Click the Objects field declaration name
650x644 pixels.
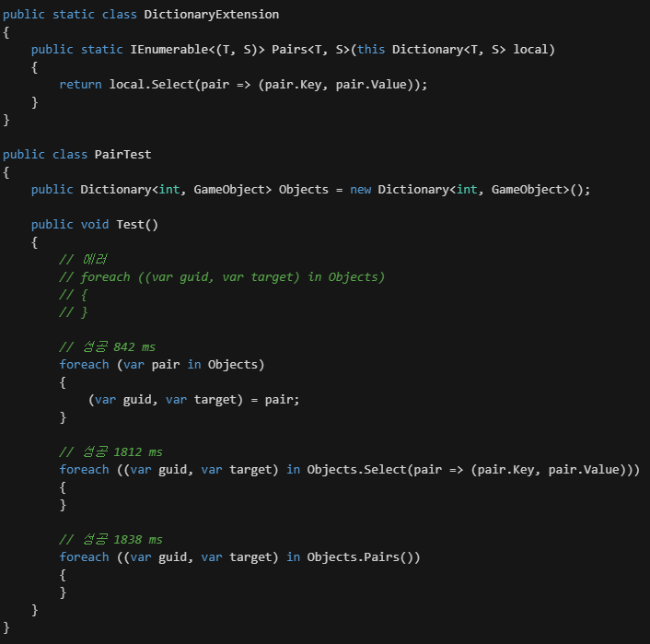coord(304,190)
